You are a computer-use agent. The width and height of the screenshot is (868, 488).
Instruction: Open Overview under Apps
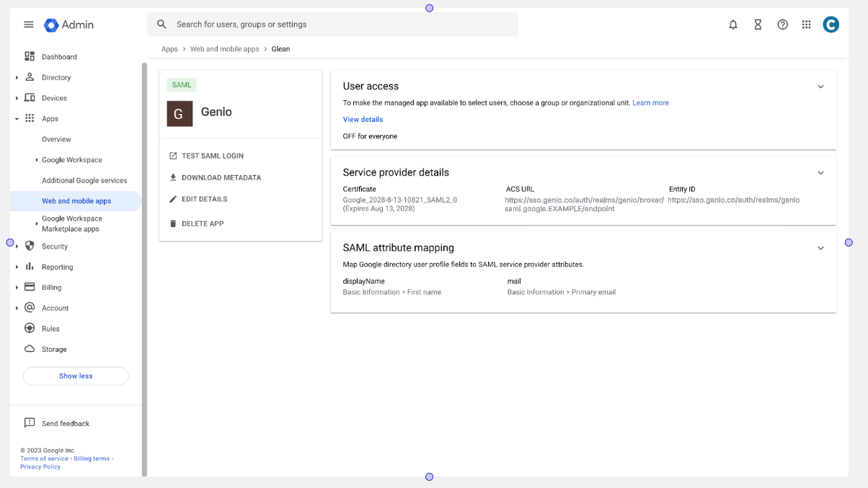[56, 139]
